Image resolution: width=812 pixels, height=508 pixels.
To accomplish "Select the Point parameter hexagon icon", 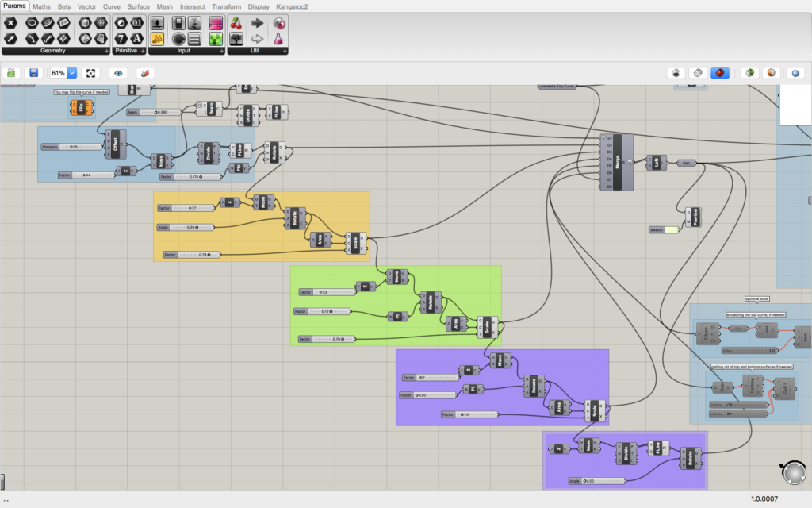I will (10, 23).
